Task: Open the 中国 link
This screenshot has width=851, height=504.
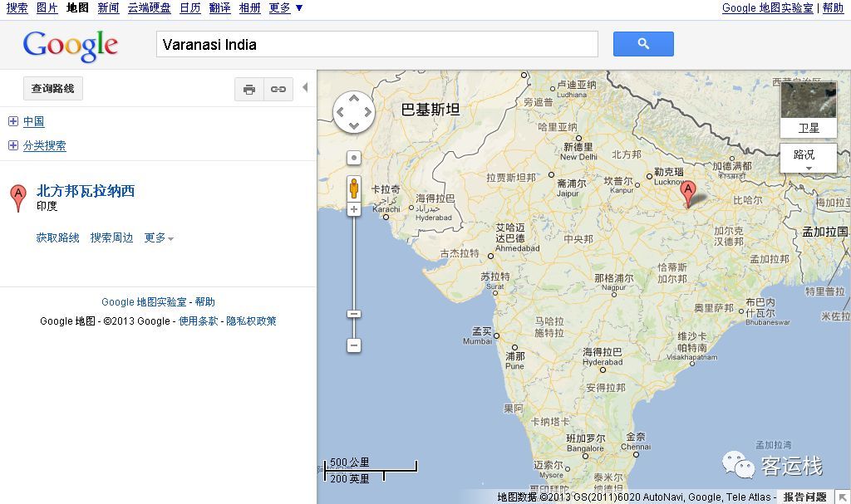Action: [33, 121]
